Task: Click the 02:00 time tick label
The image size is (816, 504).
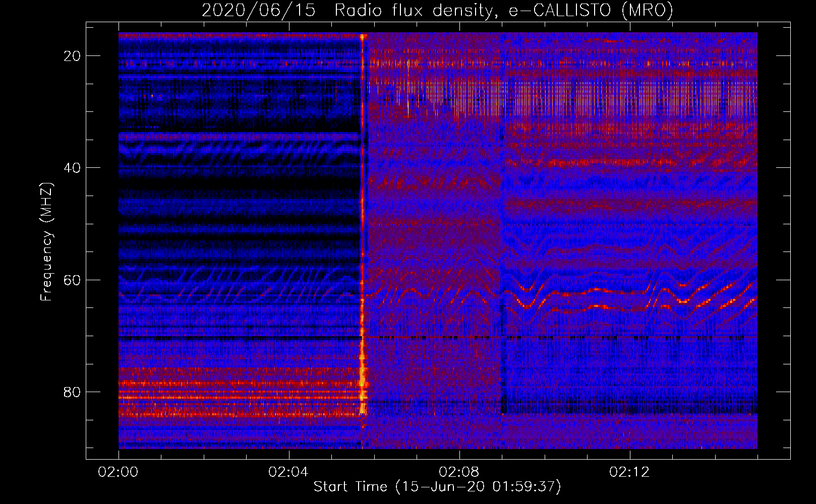Action: click(x=119, y=472)
